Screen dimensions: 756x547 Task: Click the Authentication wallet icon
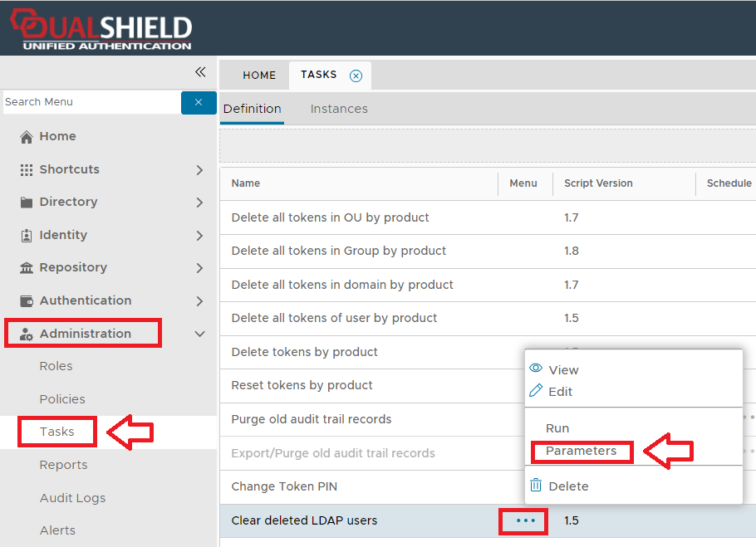coord(27,301)
